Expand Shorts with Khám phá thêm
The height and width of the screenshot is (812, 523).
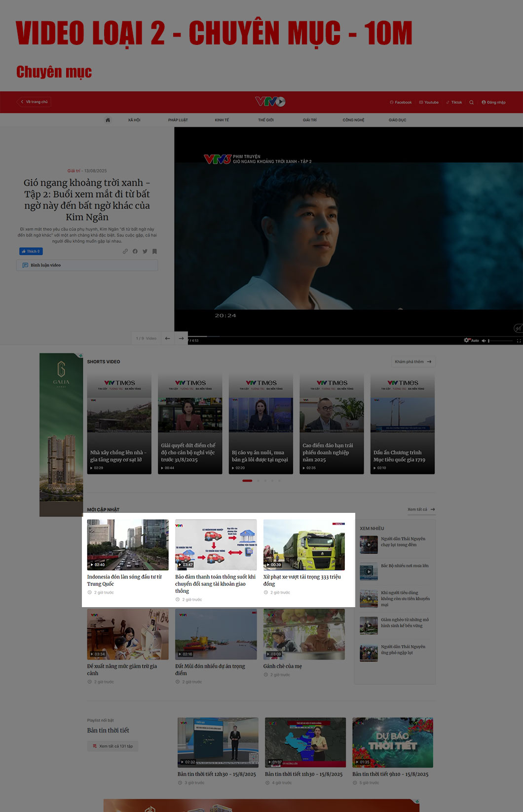click(413, 362)
